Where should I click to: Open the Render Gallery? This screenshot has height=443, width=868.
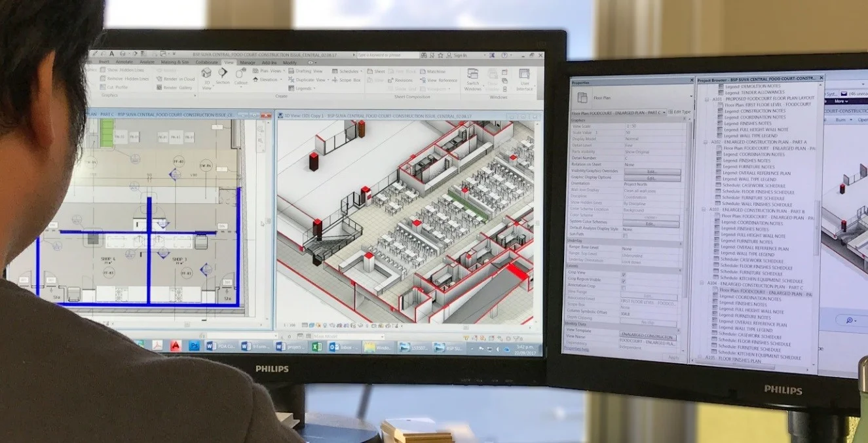[174, 87]
